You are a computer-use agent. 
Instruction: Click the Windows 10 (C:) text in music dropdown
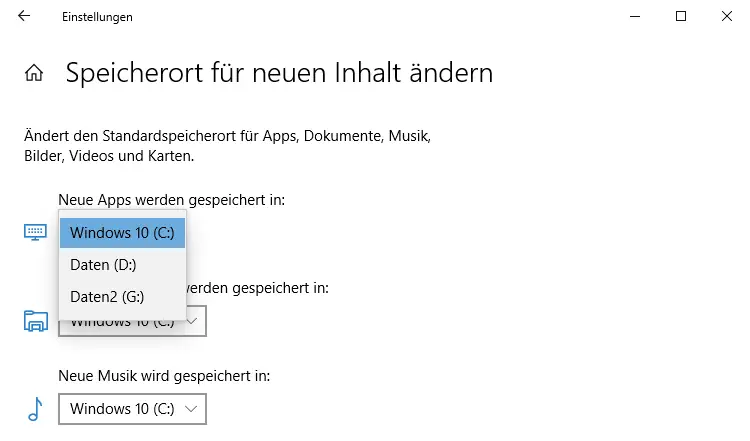click(x=122, y=408)
